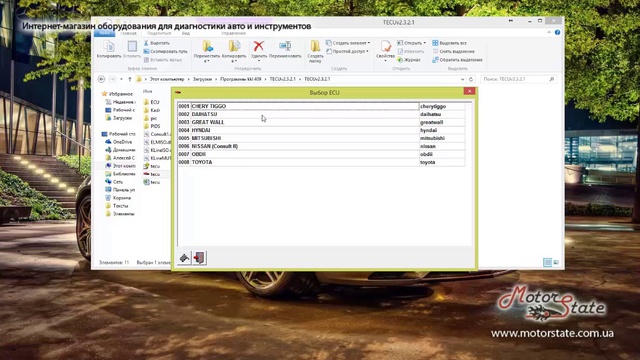Screen dimensions: 640x360
Task: Click Скопировать путь in the Explorer ribbon
Action: 165,51
